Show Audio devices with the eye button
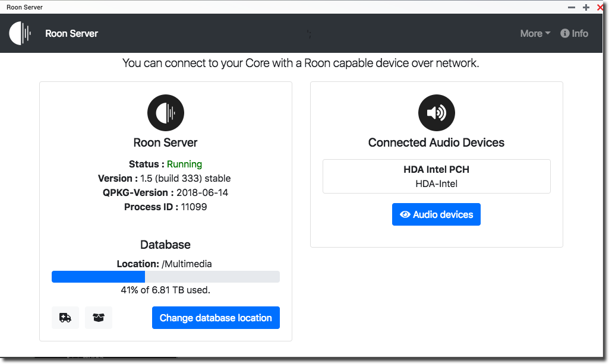The width and height of the screenshot is (609, 364). click(x=436, y=214)
